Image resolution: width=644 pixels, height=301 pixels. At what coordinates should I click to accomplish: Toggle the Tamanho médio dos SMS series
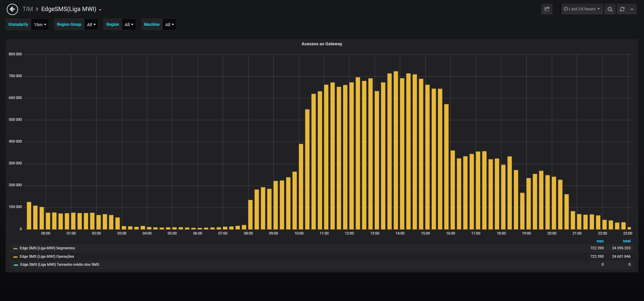coord(60,265)
